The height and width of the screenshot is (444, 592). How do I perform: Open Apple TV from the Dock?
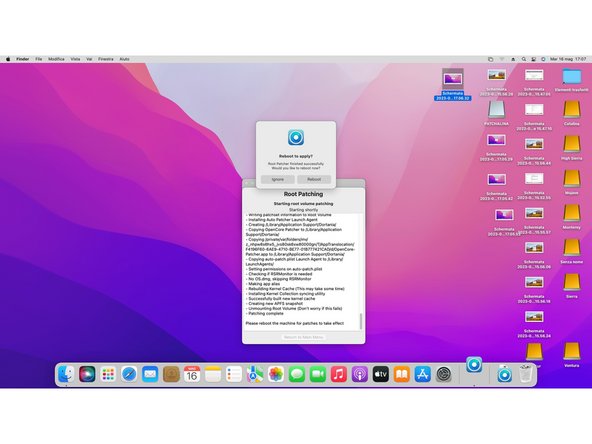coord(381,374)
